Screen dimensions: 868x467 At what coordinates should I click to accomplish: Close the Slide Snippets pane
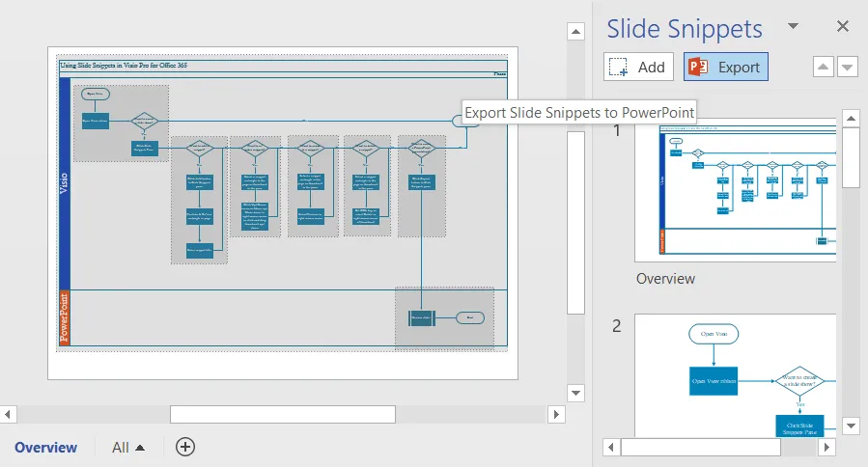[x=843, y=26]
